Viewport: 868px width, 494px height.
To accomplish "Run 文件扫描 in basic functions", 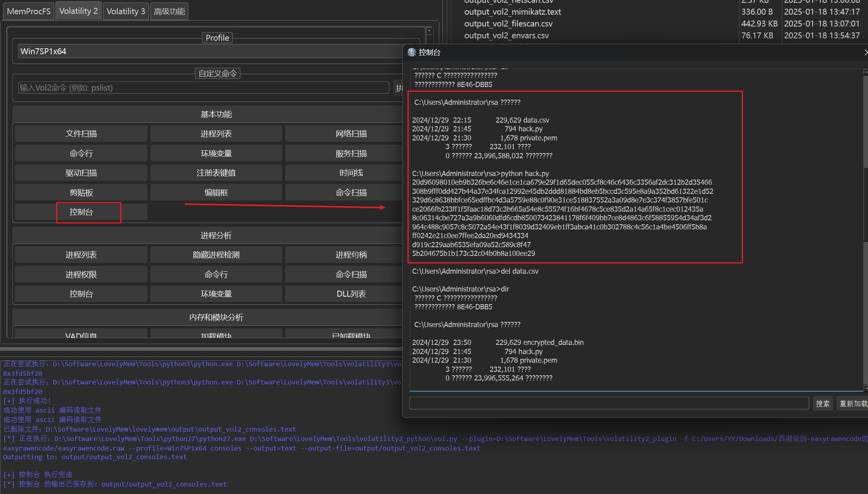I will pos(81,134).
